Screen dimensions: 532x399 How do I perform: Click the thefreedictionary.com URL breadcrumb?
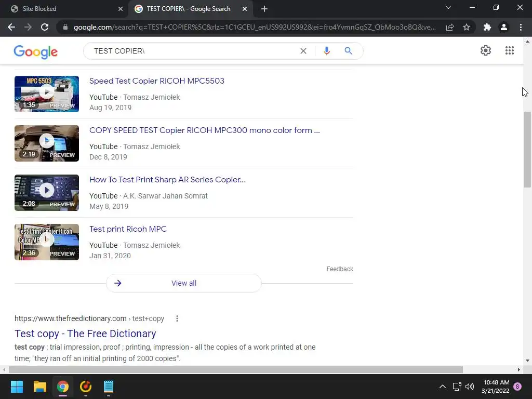(x=89, y=318)
